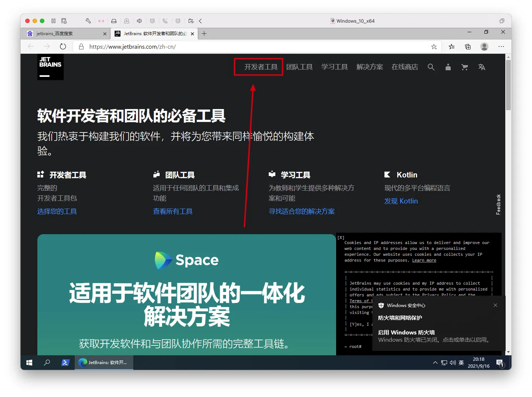Open the shopping cart icon
The width and height of the screenshot is (532, 397).
(465, 67)
